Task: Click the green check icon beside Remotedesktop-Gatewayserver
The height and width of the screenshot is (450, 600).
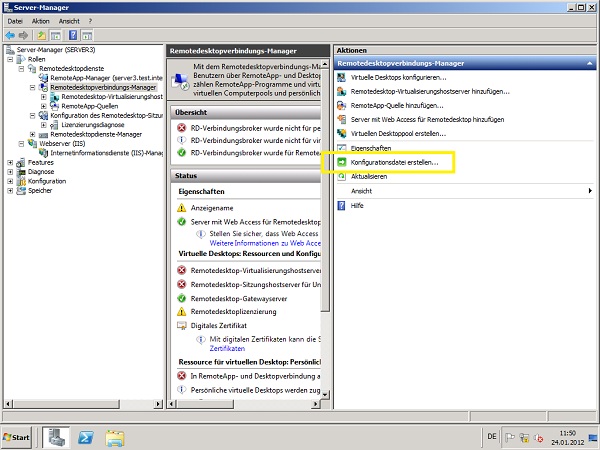Action: 182,298
